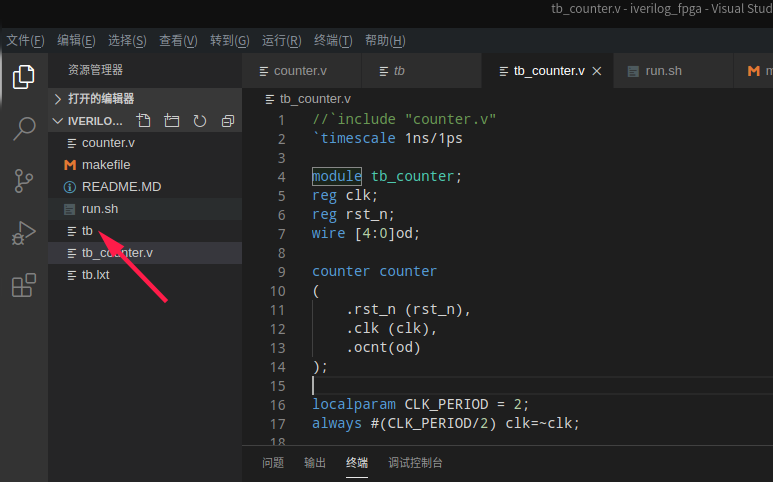Switch to the tb editor tab
Image resolution: width=773 pixels, height=482 pixels.
422,71
